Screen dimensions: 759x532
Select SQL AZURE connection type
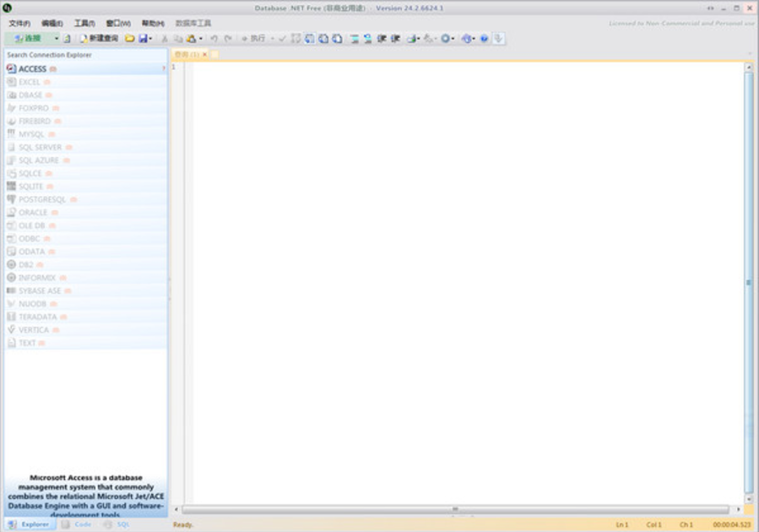click(x=85, y=160)
